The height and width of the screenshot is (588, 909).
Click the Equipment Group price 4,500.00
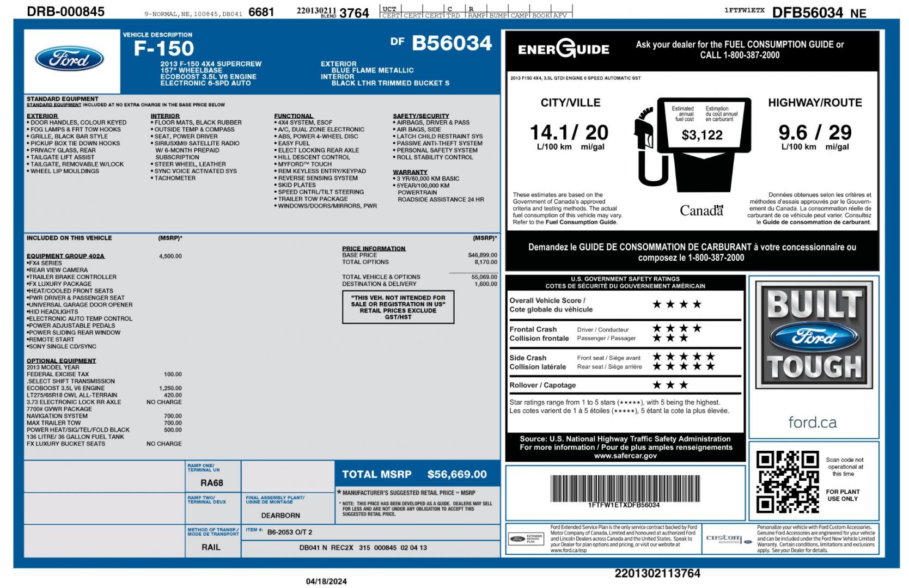170,256
